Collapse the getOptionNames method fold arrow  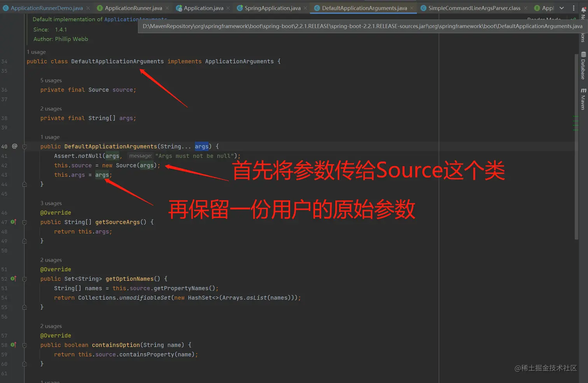[24, 279]
